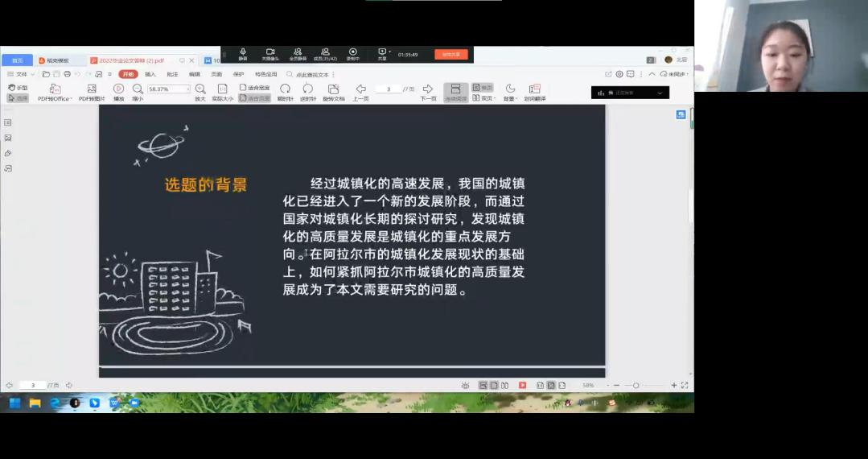The height and width of the screenshot is (459, 868).
Task: Click the page number input field in toolbar
Action: coord(389,89)
